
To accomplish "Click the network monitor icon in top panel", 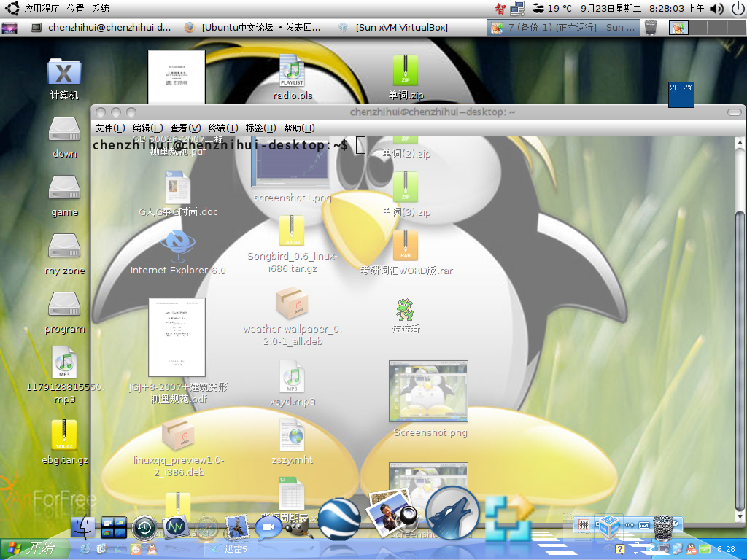I will [517, 9].
